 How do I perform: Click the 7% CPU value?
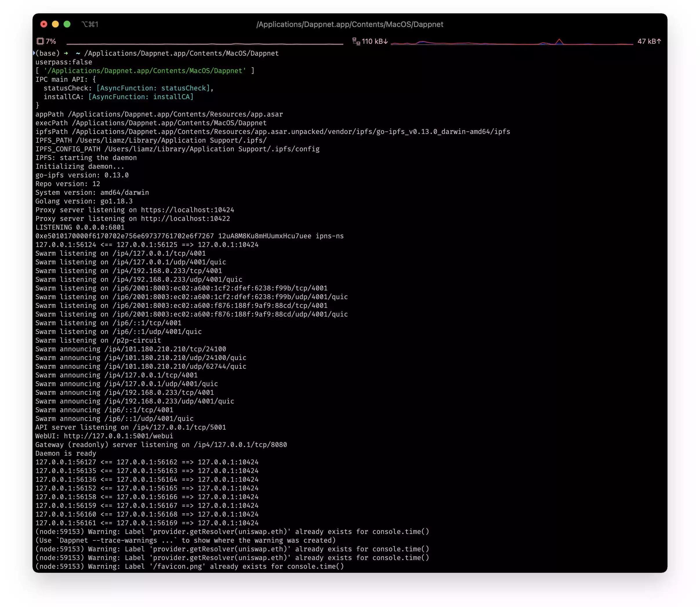pos(51,41)
